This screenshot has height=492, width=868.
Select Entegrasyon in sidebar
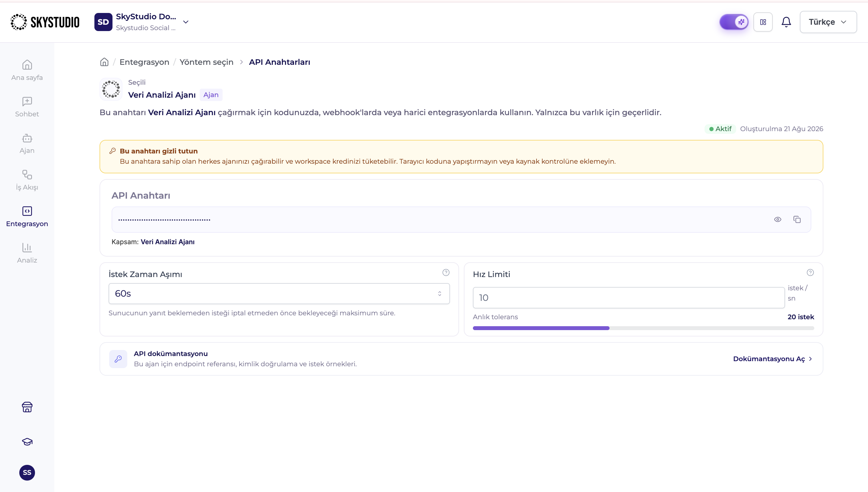coord(27,217)
